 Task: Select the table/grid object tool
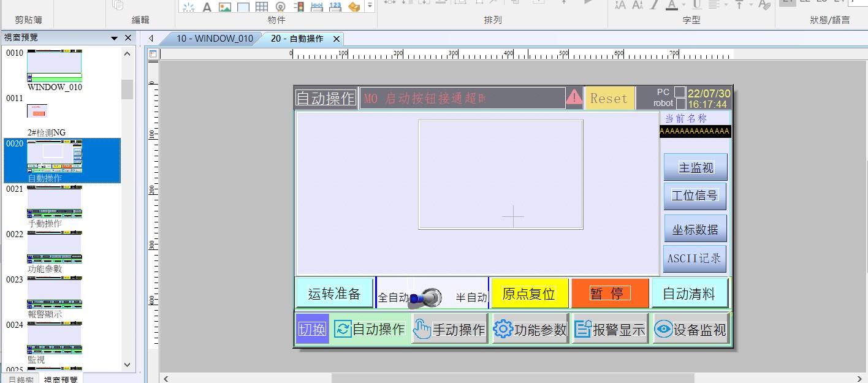tap(261, 7)
